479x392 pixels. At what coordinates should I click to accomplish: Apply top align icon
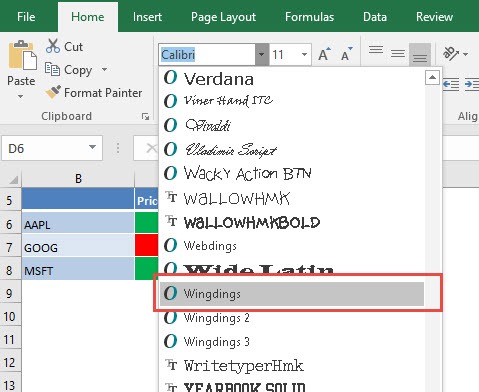[x=376, y=50]
